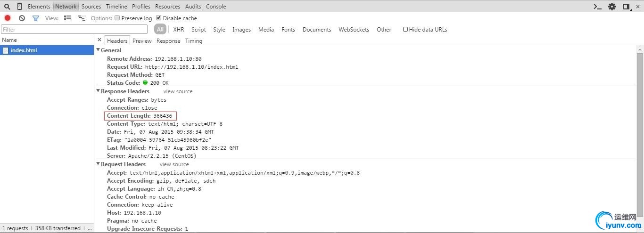Click the red record network log button

(8, 18)
